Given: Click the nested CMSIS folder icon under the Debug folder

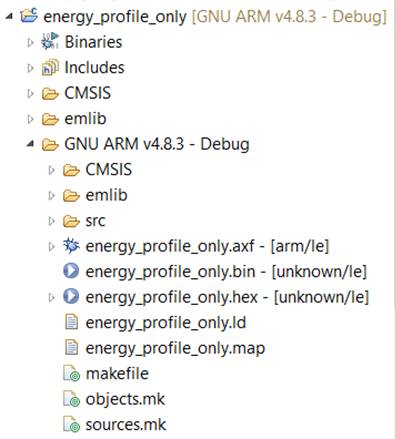Looking at the screenshot, I should 71,170.
